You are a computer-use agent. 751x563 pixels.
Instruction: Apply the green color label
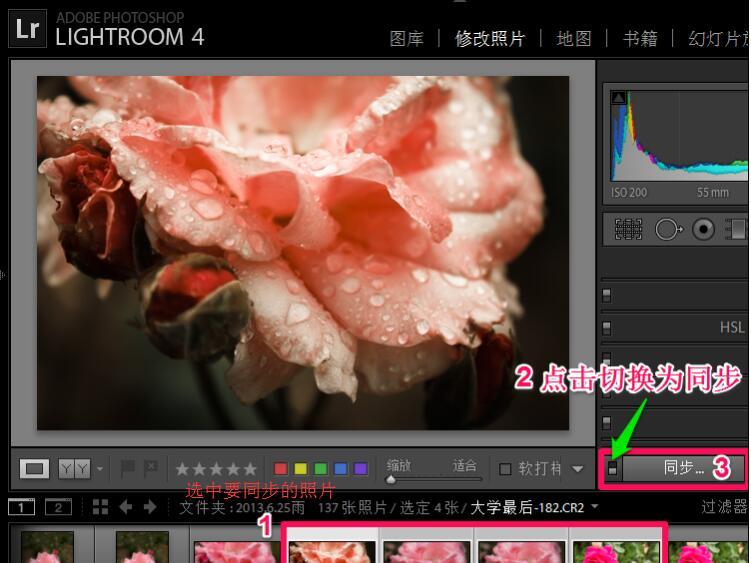(320, 469)
